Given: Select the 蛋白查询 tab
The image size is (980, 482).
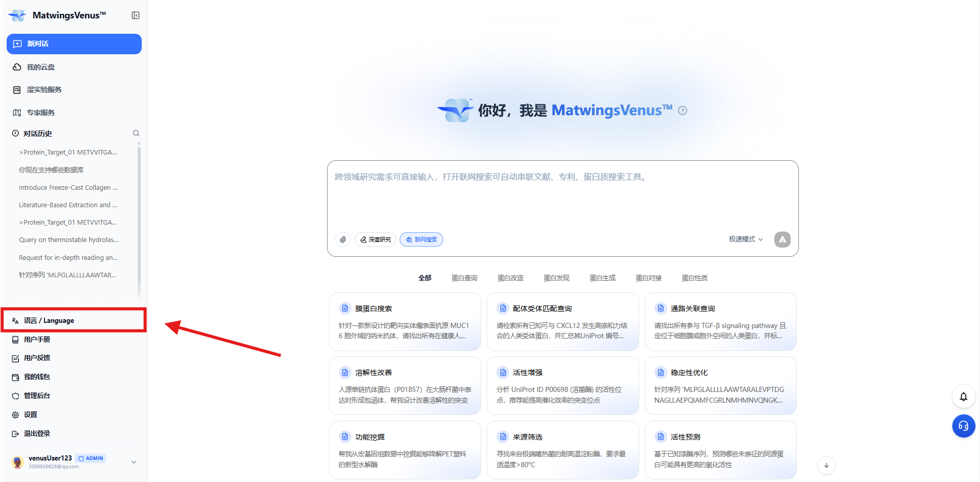Looking at the screenshot, I should pyautogui.click(x=464, y=278).
